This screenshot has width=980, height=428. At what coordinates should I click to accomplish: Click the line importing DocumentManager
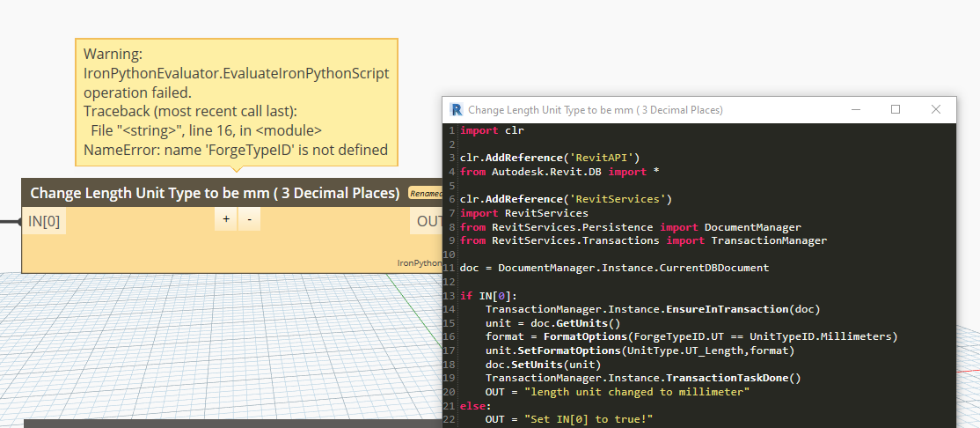(631, 226)
